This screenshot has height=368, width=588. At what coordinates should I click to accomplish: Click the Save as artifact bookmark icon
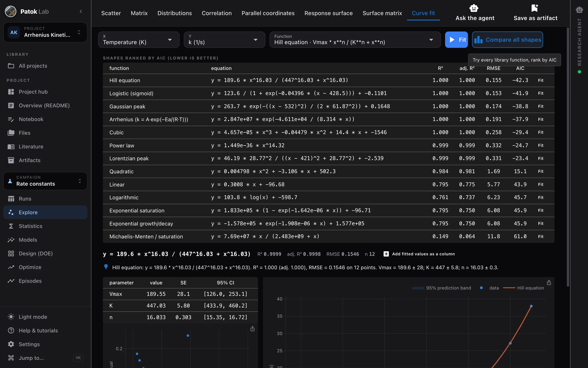pos(535,8)
